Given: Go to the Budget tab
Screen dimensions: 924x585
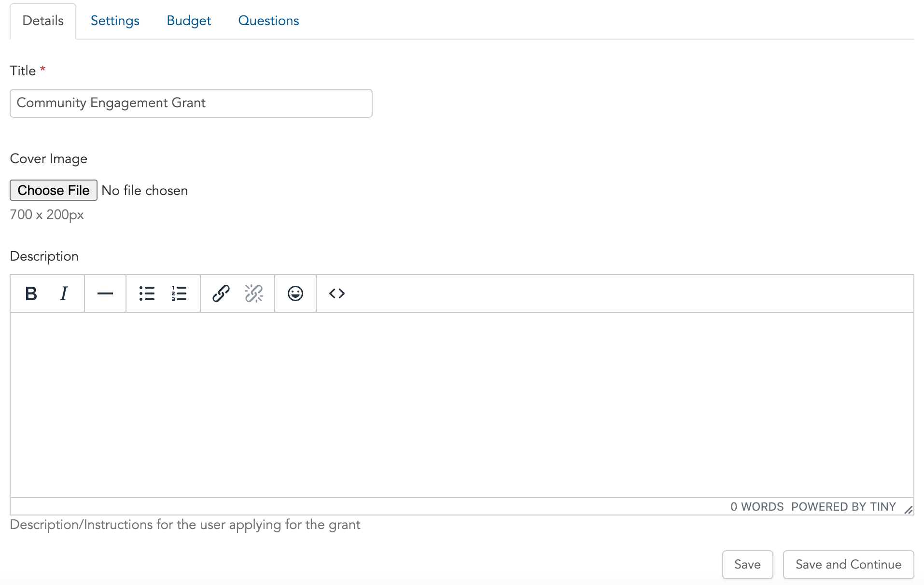Looking at the screenshot, I should coord(189,21).
